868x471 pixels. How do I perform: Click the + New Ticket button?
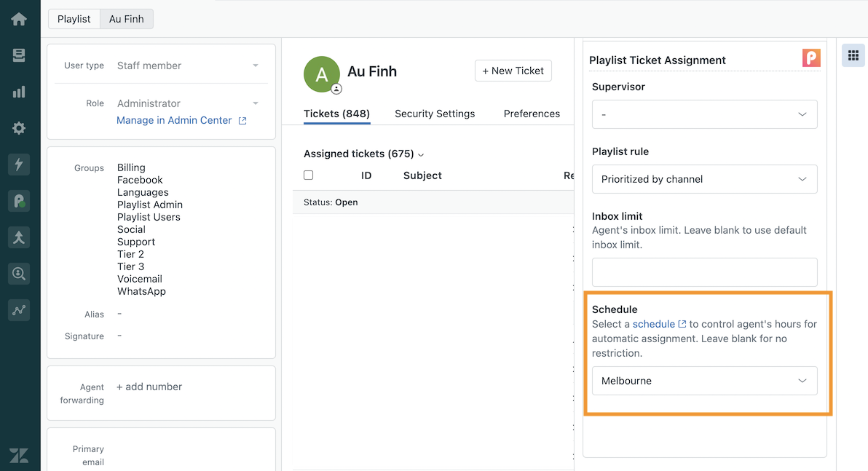click(513, 71)
